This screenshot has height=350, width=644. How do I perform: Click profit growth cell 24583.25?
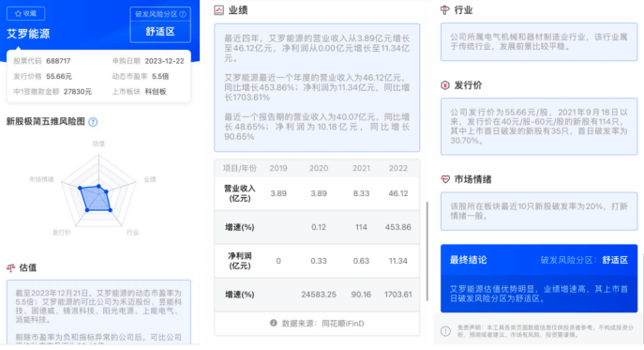click(x=319, y=295)
